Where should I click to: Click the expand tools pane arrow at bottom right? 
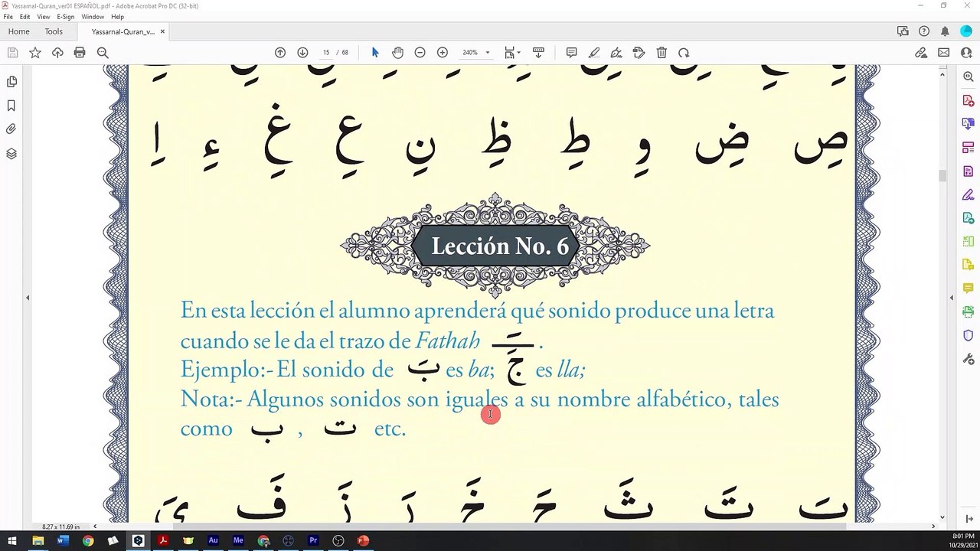pos(969,519)
